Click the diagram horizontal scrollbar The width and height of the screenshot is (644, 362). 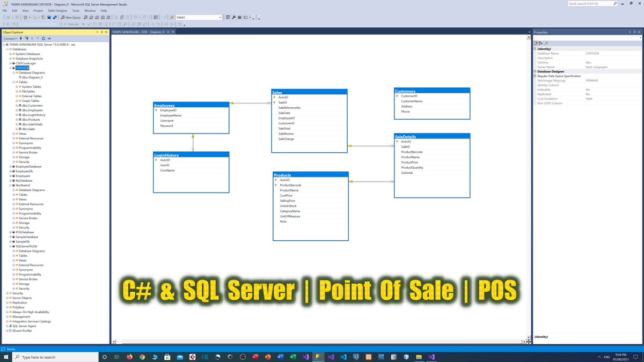[x=319, y=342]
